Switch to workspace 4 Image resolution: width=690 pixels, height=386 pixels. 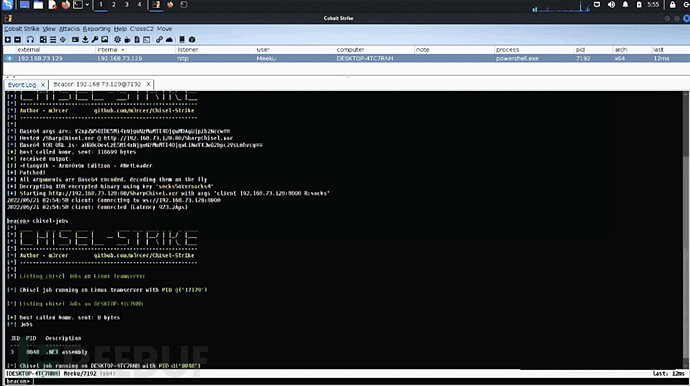pyautogui.click(x=139, y=5)
